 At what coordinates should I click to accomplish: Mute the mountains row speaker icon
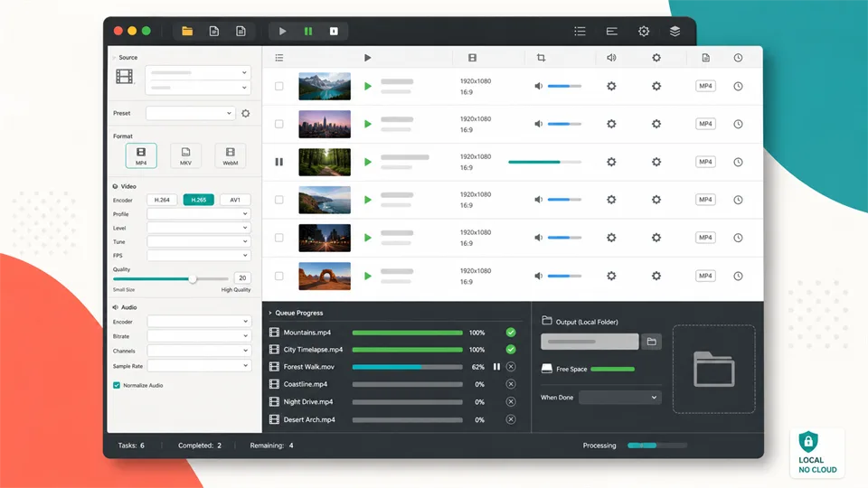[539, 87]
